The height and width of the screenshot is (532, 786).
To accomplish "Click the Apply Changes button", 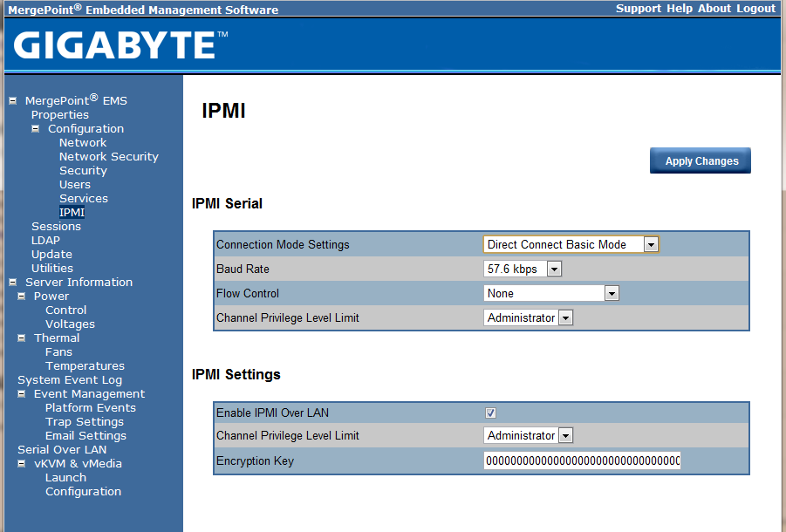I will pos(701,161).
